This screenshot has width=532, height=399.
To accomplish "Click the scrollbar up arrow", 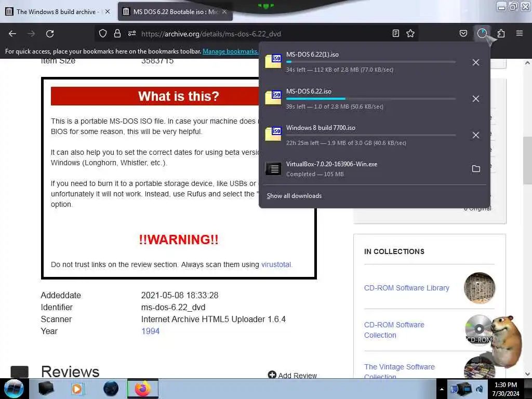I will pos(527,63).
